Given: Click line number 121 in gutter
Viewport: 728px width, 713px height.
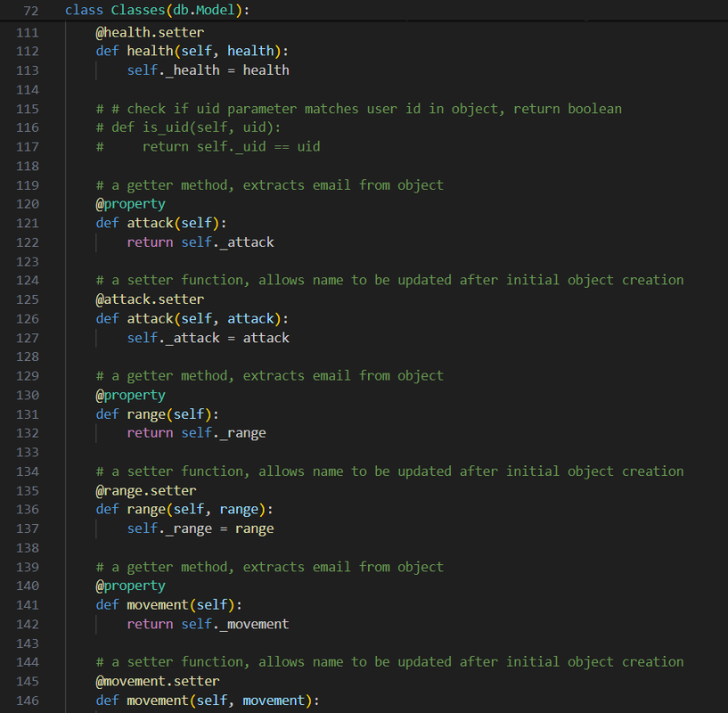Looking at the screenshot, I should 28,224.
